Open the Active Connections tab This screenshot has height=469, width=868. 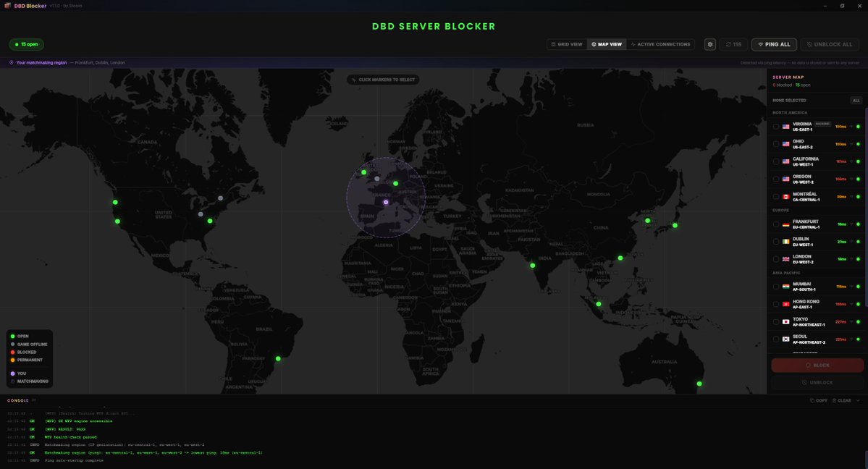click(x=660, y=44)
